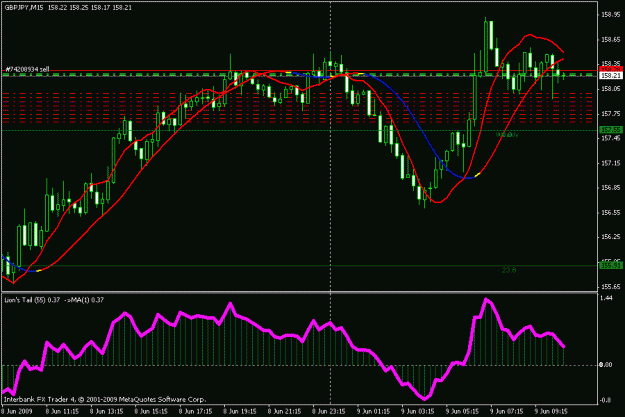Click the 8 Jun 2009 date label
Screen dimensions: 625x417
click(17, 411)
